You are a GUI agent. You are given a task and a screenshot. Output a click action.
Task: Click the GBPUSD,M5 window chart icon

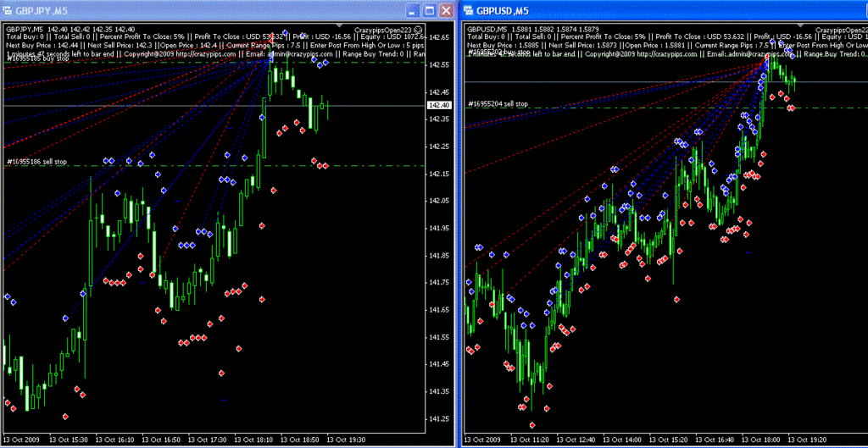(x=468, y=10)
